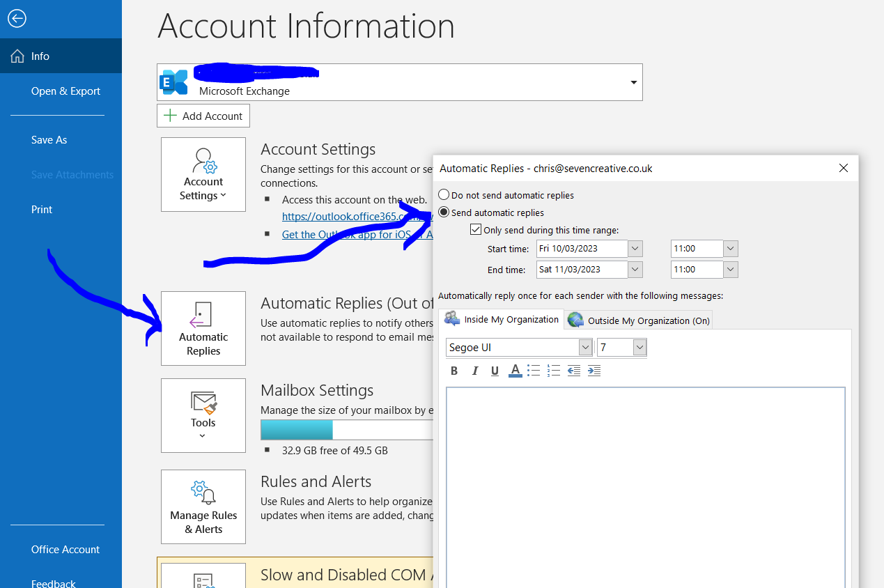Toggle Only send during this time range
884x588 pixels.
pos(476,230)
